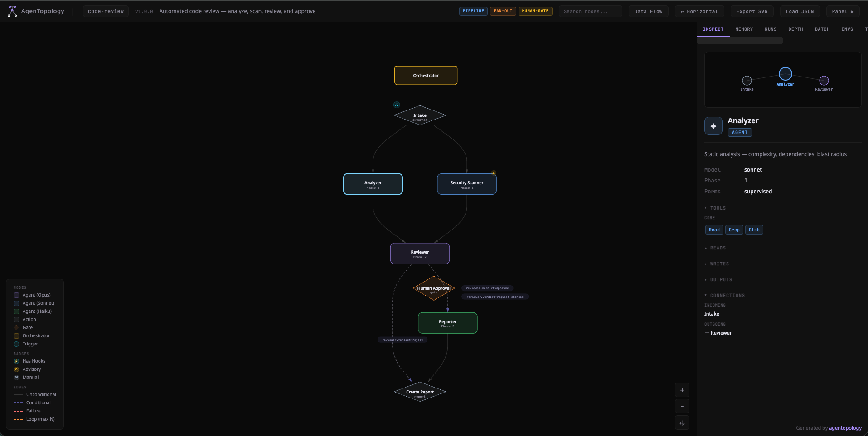Click the Advisory legend badge icon
The width and height of the screenshot is (868, 436).
[16, 369]
